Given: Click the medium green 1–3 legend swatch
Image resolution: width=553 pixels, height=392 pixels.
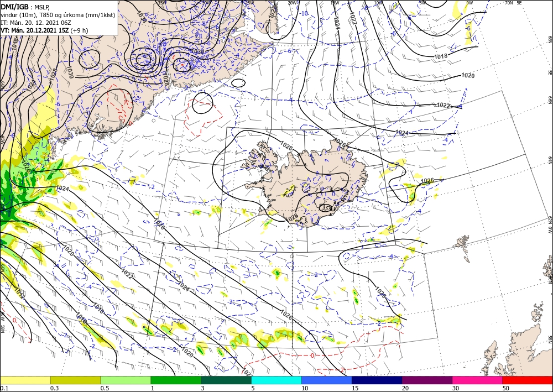Looking at the screenshot, I should (176, 380).
